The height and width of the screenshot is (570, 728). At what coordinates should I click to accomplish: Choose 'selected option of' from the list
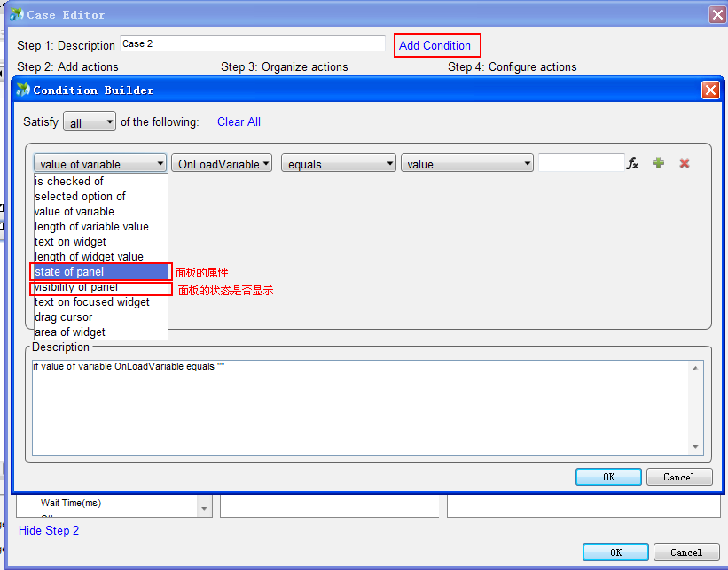101,196
